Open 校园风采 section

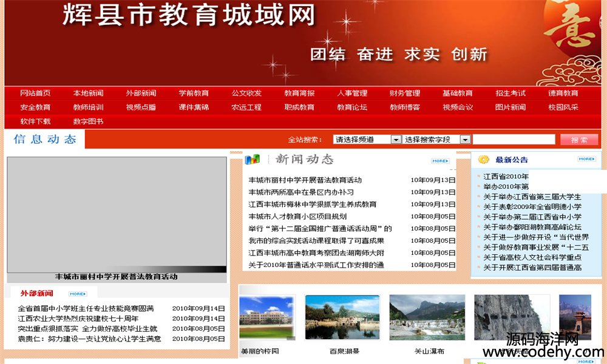[x=563, y=107]
